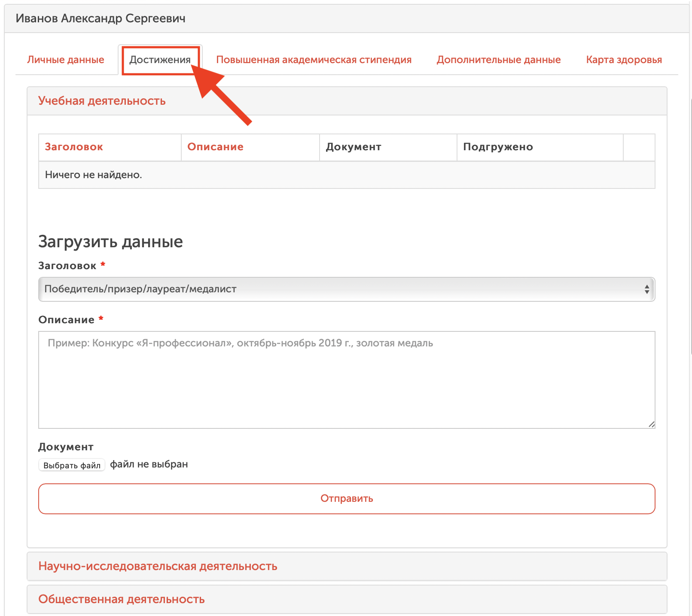Click the text area resize handle

click(x=652, y=425)
